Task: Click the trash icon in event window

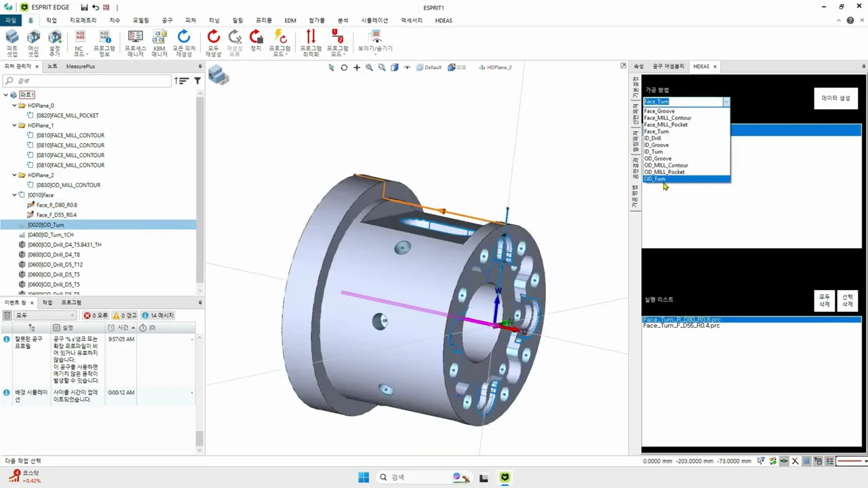Action: tap(7, 316)
